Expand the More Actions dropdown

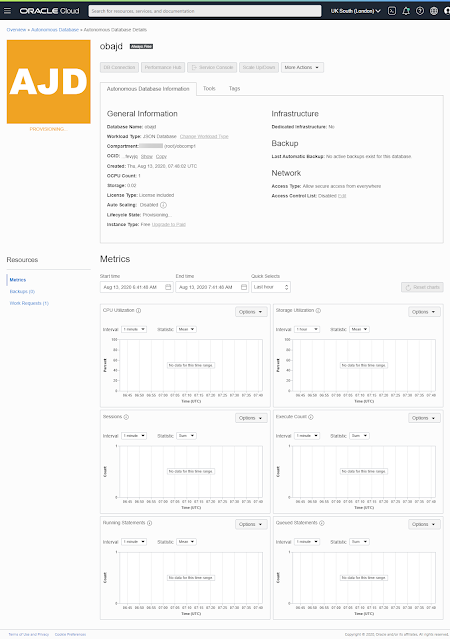pos(302,67)
